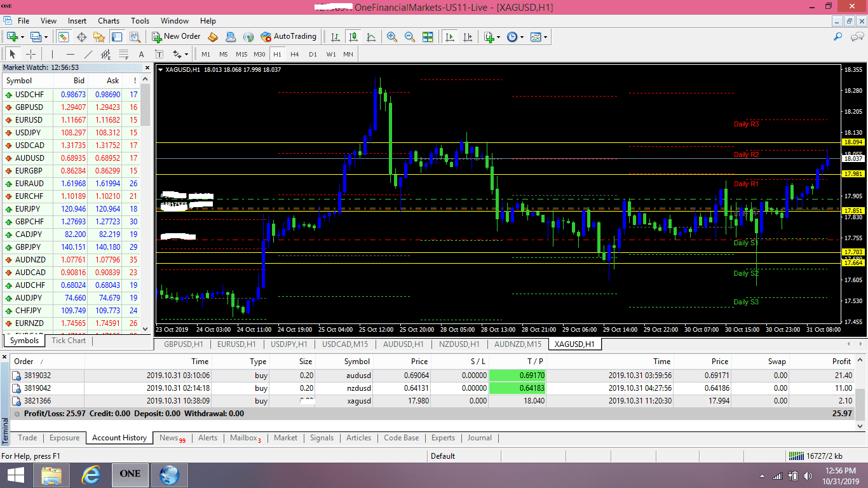Open the Data Window crosshair icon
The width and height of the screenshot is (868, 488).
tap(81, 37)
